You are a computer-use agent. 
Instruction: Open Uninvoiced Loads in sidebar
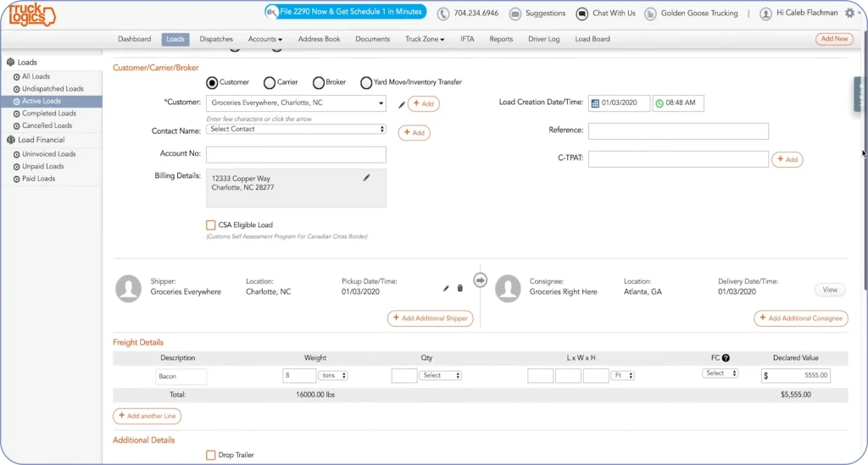pos(48,154)
